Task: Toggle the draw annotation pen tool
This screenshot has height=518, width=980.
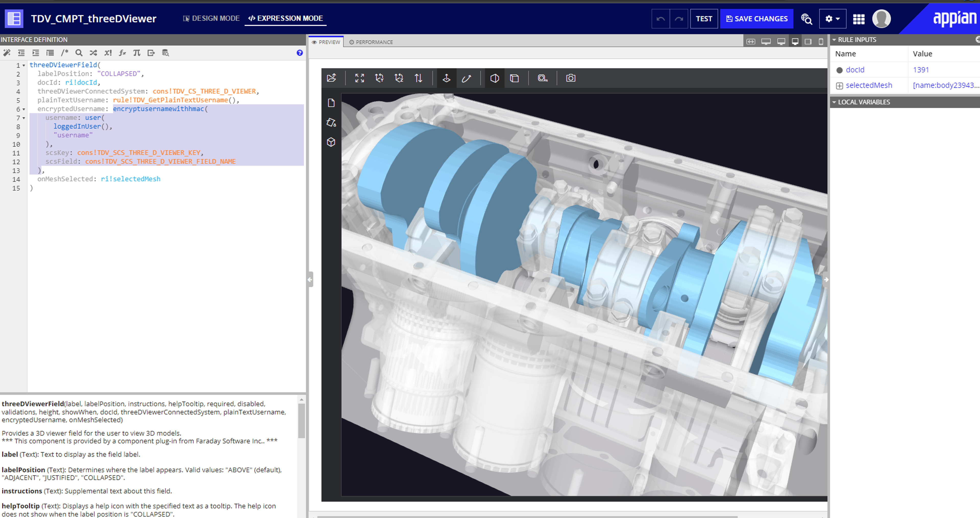Action: click(x=466, y=78)
